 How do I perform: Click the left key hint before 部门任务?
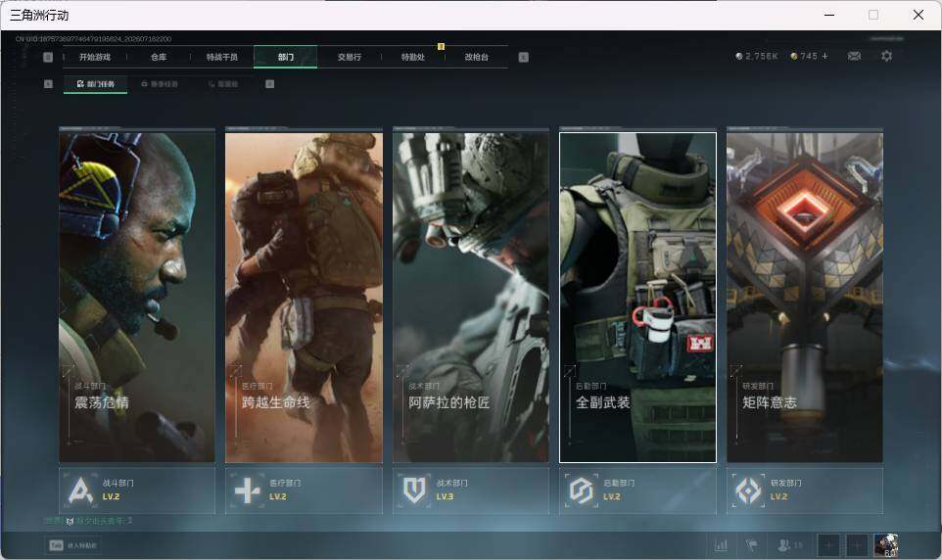(48, 84)
